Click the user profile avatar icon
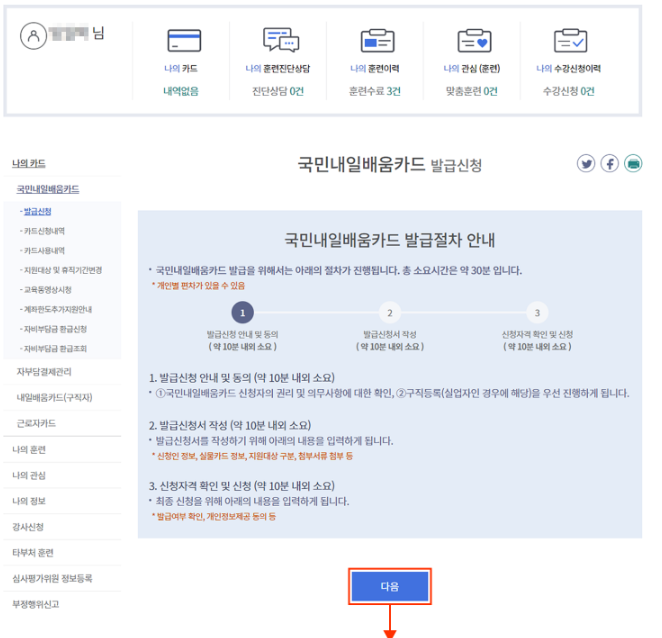This screenshot has height=638, width=662. click(x=33, y=36)
